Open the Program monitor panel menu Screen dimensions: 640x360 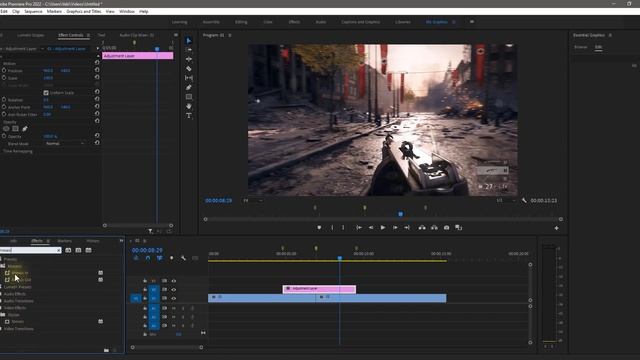click(x=230, y=36)
